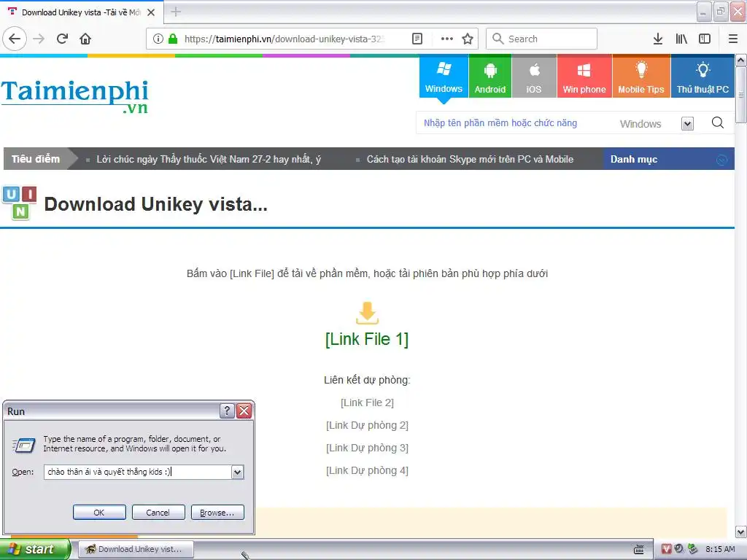
Task: Open the Windows start menu
Action: [x=35, y=549]
